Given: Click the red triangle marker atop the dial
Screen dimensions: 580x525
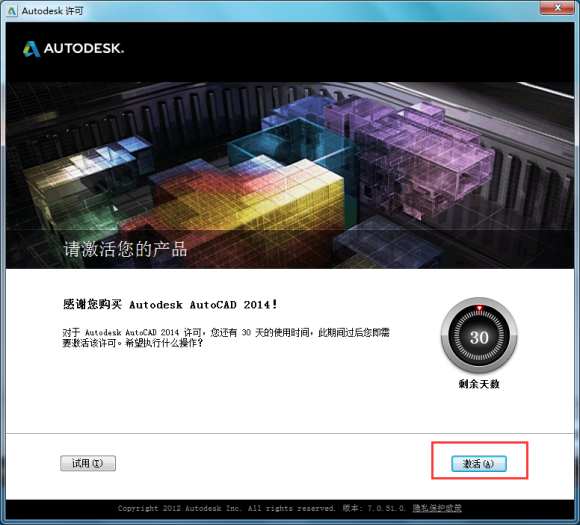Looking at the screenshot, I should [479, 308].
